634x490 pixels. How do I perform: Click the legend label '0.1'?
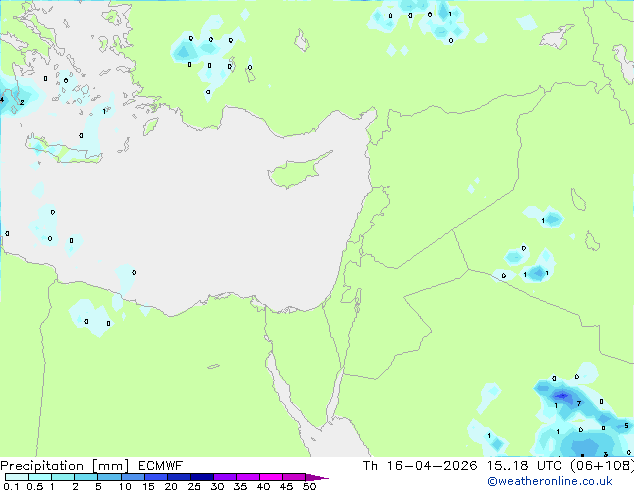coord(11,486)
